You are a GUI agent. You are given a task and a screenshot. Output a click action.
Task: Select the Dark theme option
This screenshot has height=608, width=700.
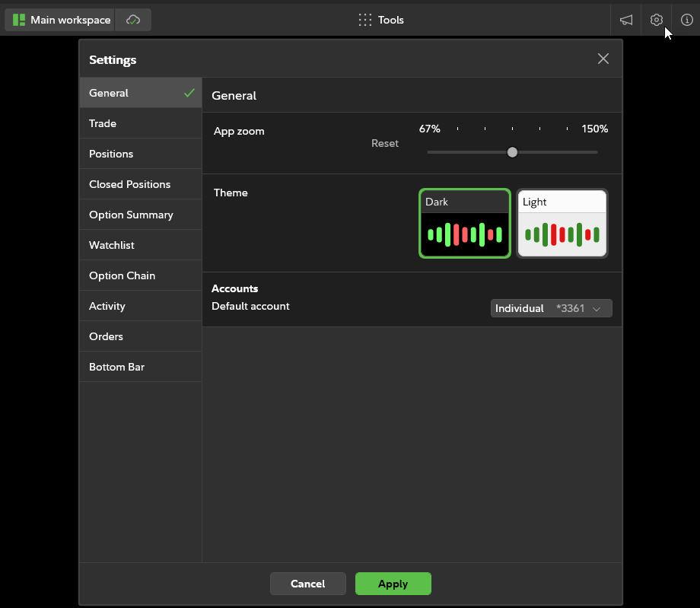[x=464, y=224]
